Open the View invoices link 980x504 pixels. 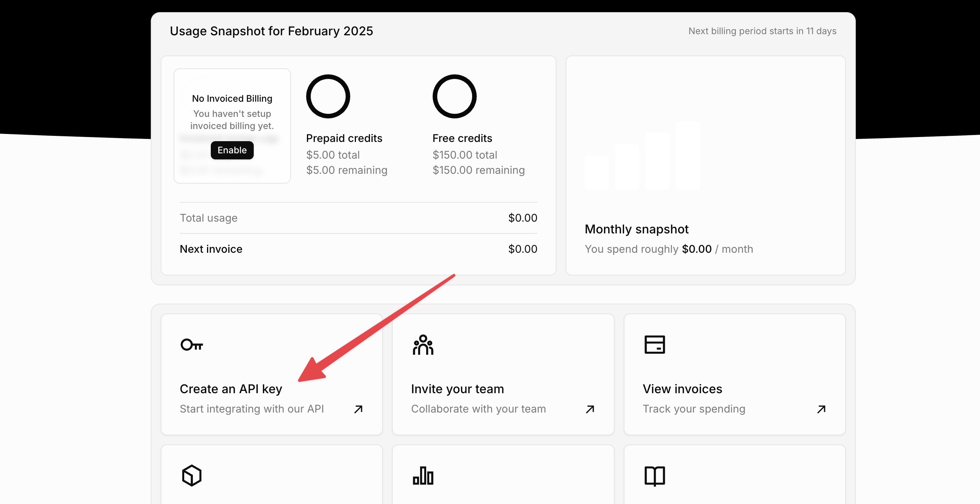683,389
